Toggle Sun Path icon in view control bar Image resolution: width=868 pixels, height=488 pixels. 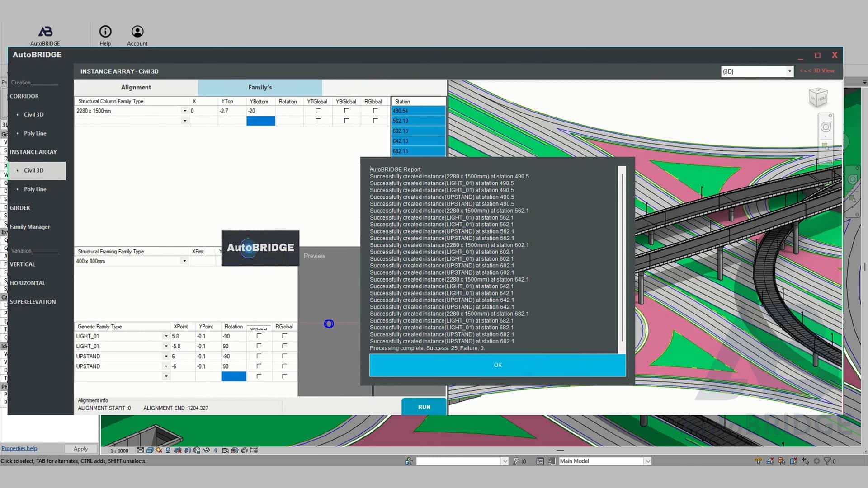click(x=159, y=450)
